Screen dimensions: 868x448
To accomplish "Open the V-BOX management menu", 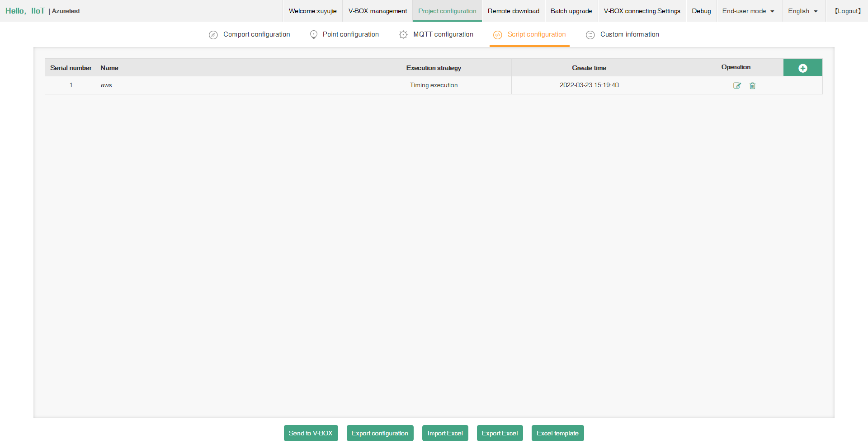I will click(377, 11).
